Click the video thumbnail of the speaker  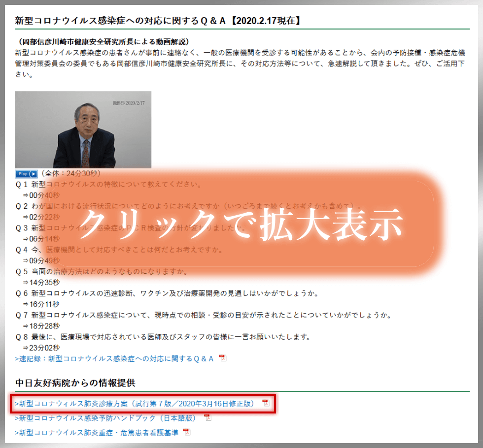pos(83,129)
